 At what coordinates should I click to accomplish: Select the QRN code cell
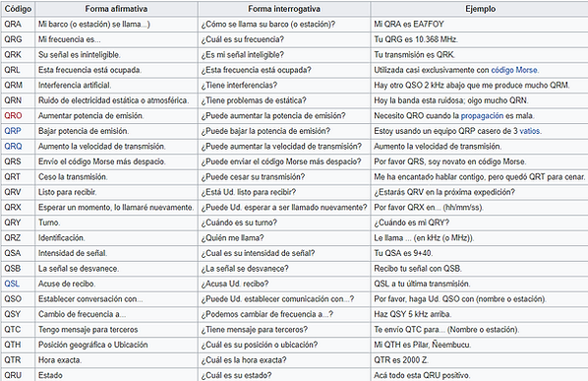coord(18,100)
